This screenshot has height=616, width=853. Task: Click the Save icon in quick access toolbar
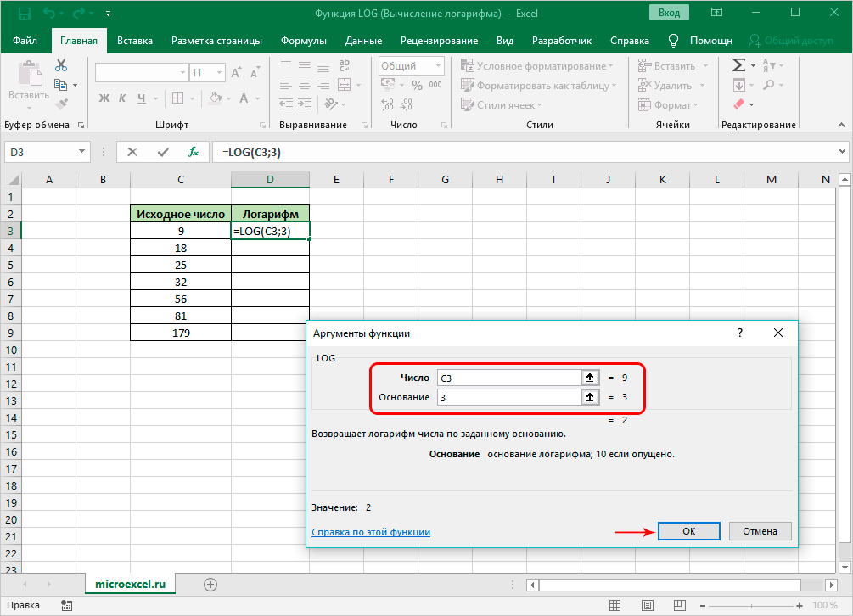24,14
